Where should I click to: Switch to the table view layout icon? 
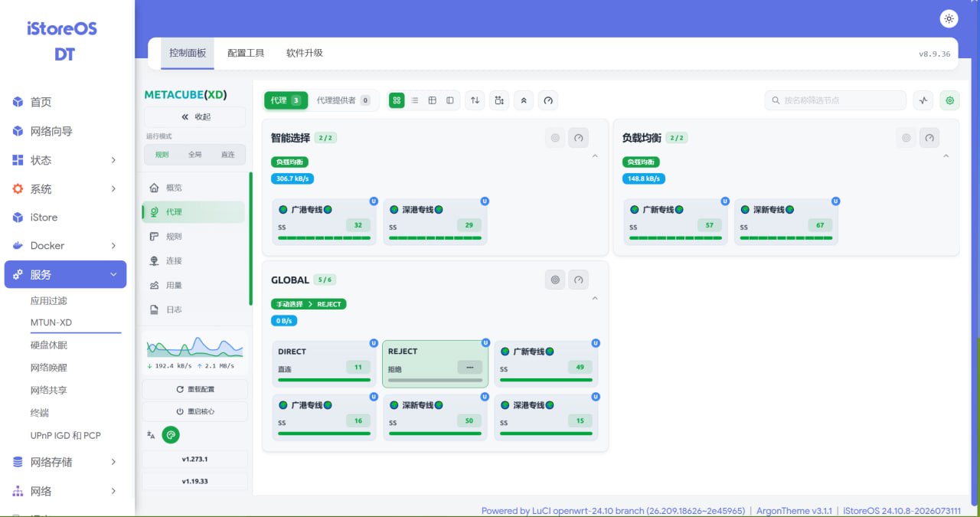(x=432, y=100)
